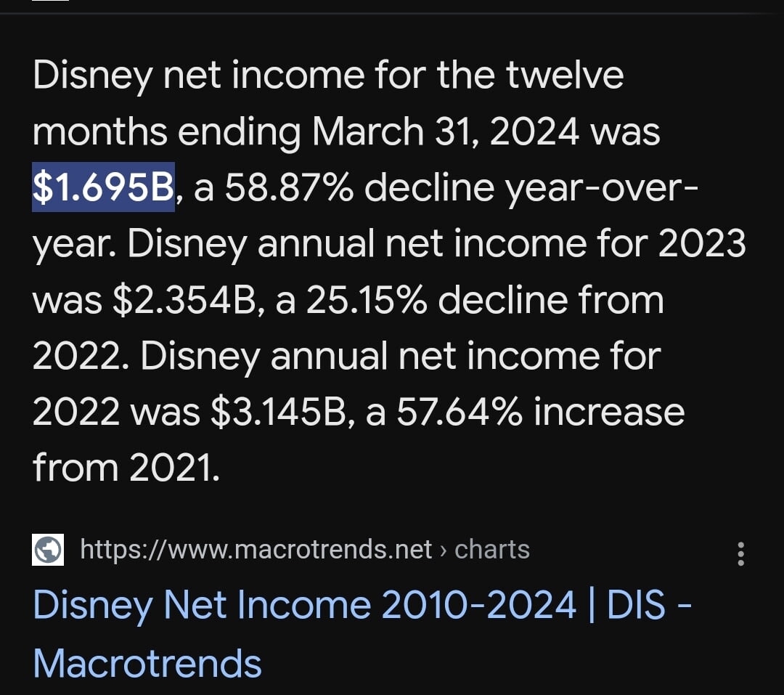
Task: Click the 'year-over-' text in the snippet
Action: [x=602, y=187]
